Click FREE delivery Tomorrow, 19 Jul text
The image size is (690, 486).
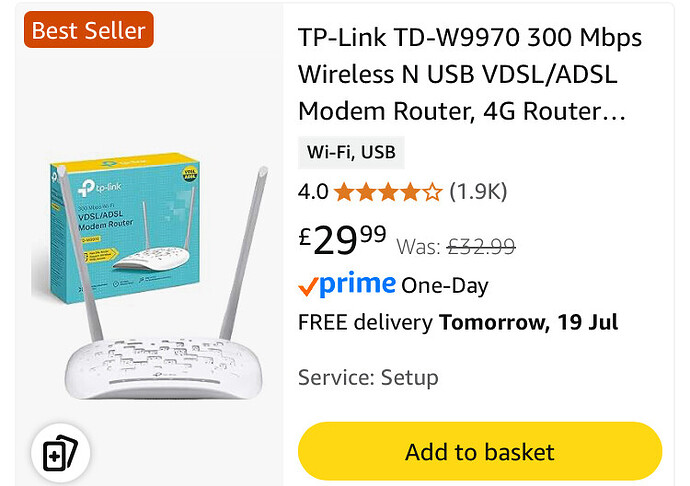click(458, 322)
